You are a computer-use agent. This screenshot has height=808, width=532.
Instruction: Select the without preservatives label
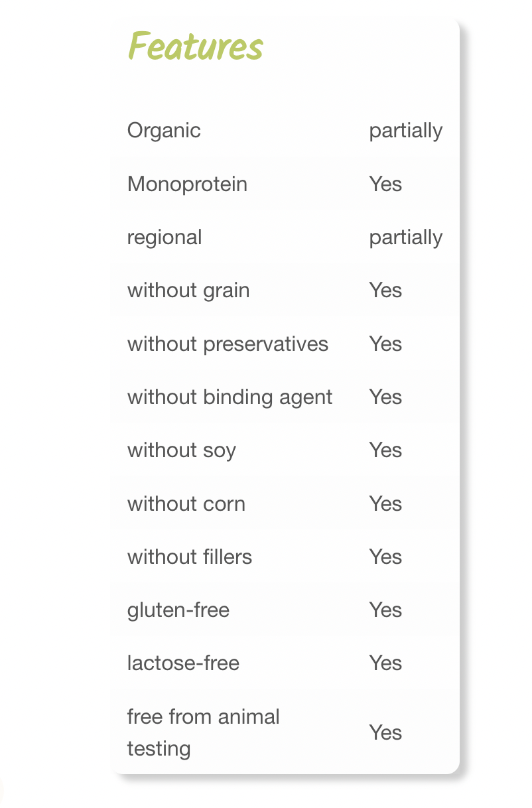(x=228, y=344)
